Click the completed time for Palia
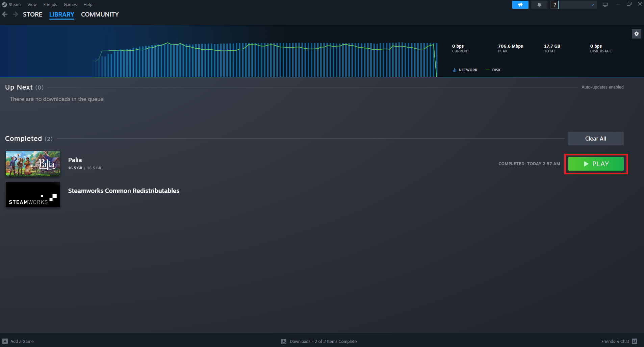This screenshot has height=347, width=644. (529, 164)
